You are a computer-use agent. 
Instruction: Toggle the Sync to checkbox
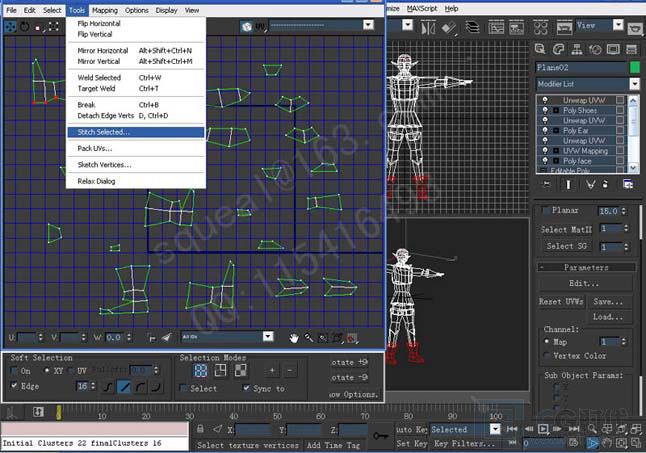coord(246,388)
